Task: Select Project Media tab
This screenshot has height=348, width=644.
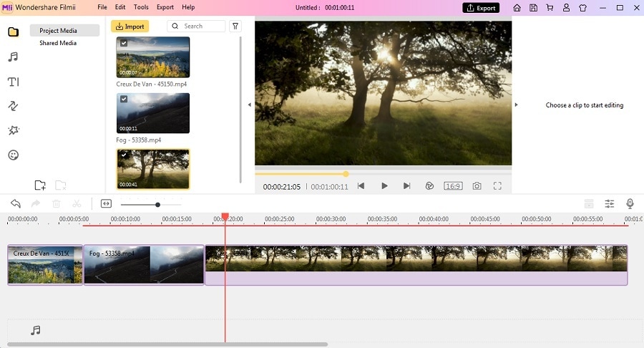Action: tap(64, 30)
